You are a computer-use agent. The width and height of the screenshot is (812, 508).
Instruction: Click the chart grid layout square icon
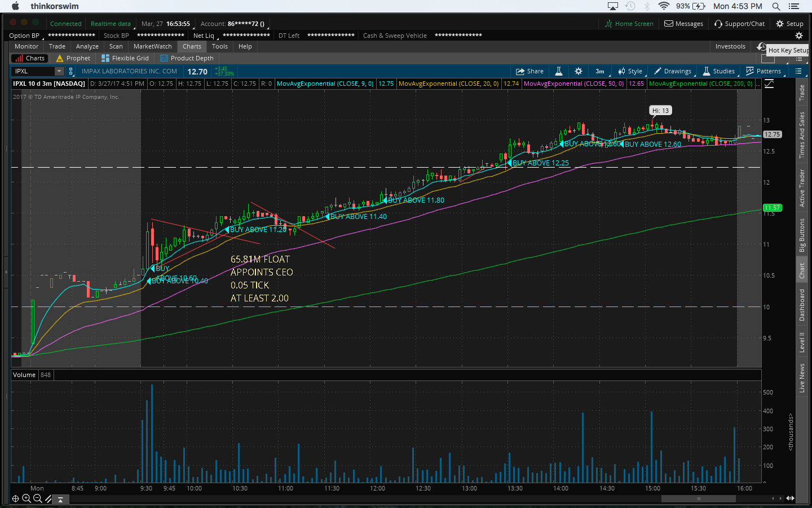767,59
